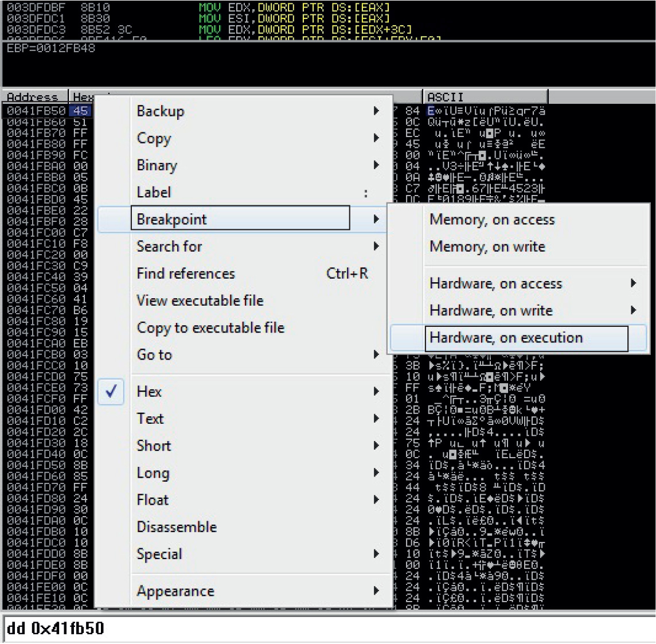
Task: Choose Disassemble from the context menu
Action: tap(245, 526)
